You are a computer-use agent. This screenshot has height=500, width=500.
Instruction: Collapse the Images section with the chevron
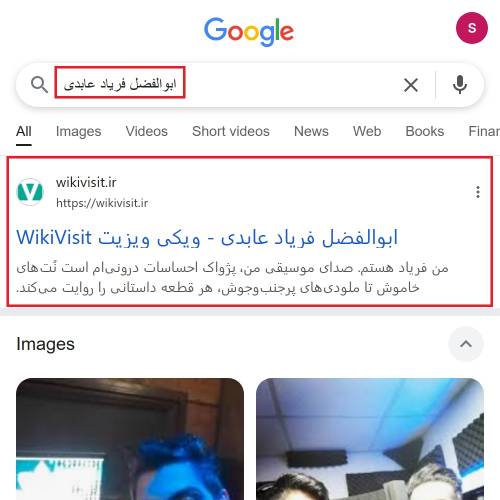pyautogui.click(x=466, y=344)
